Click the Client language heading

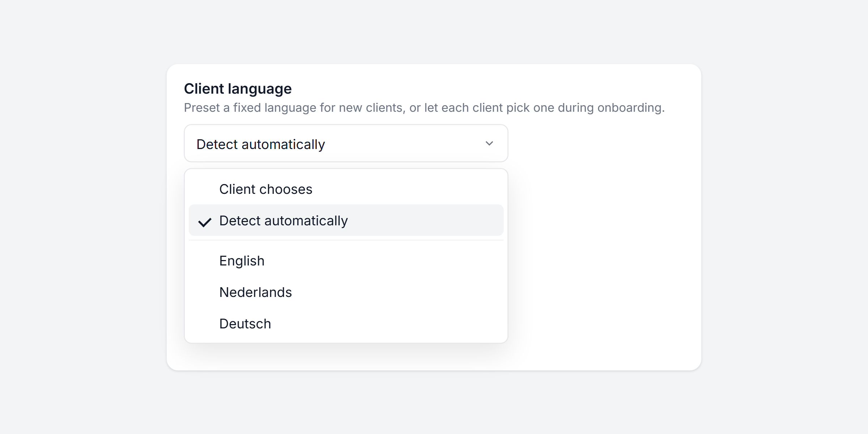(238, 89)
